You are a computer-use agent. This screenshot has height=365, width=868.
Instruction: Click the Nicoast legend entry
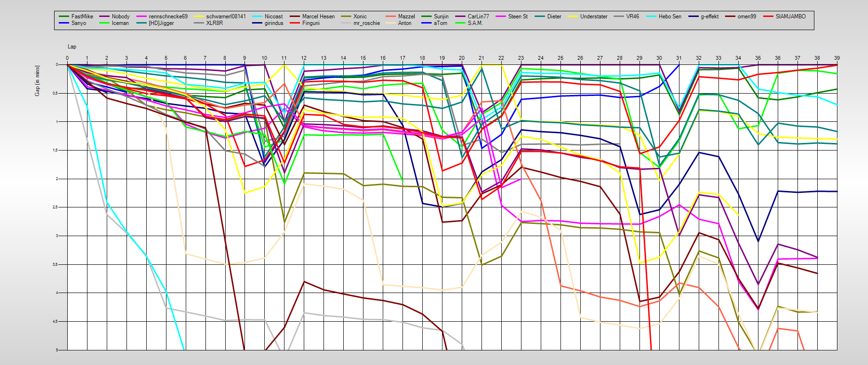pos(273,16)
